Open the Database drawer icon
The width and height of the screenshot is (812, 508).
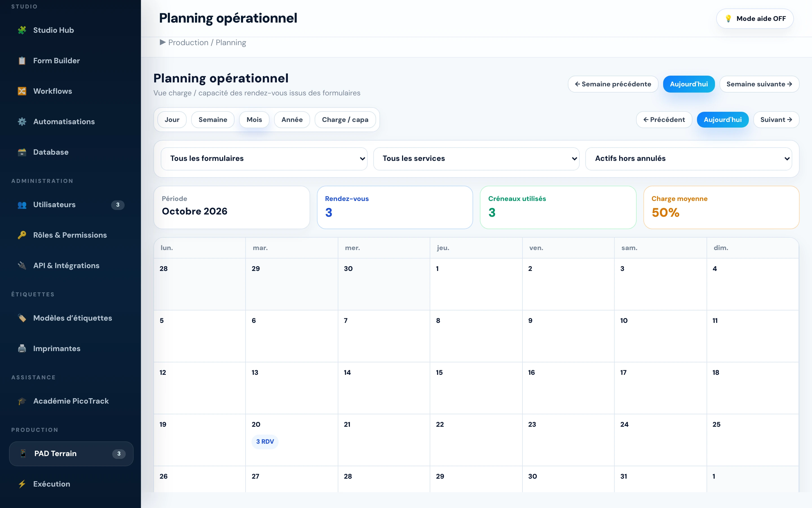[x=22, y=152]
